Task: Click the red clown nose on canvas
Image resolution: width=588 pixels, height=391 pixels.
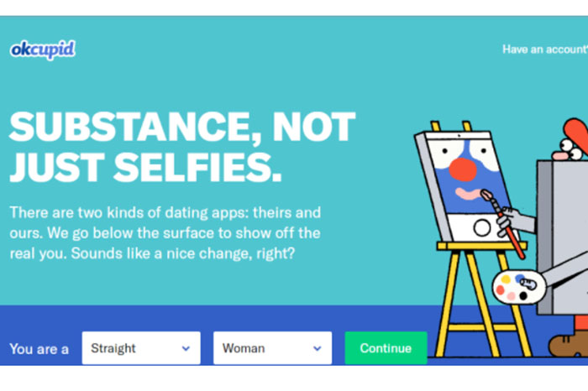Action: [x=462, y=169]
